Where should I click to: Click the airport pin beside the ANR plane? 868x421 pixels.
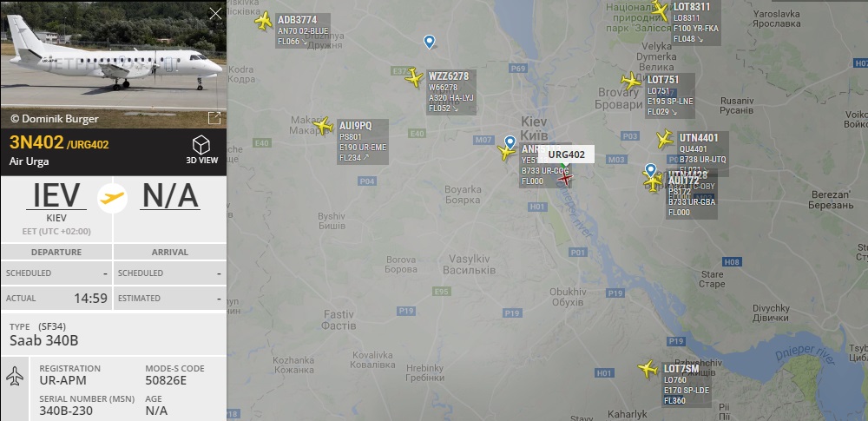click(510, 141)
